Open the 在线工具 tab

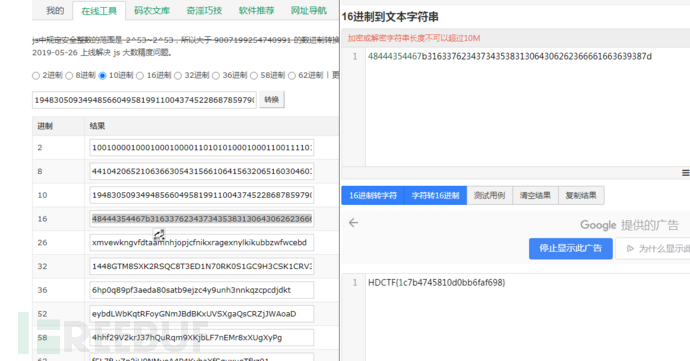click(x=99, y=11)
